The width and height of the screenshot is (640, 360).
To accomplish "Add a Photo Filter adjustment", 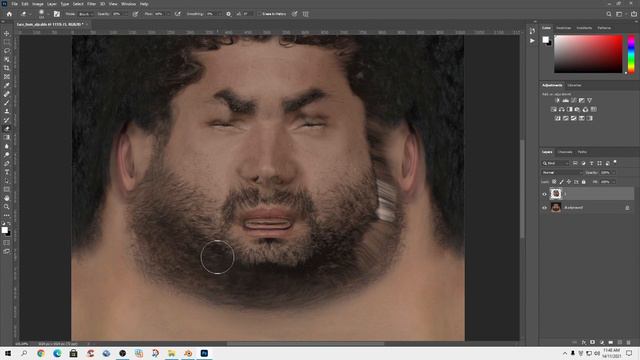I will click(x=578, y=109).
